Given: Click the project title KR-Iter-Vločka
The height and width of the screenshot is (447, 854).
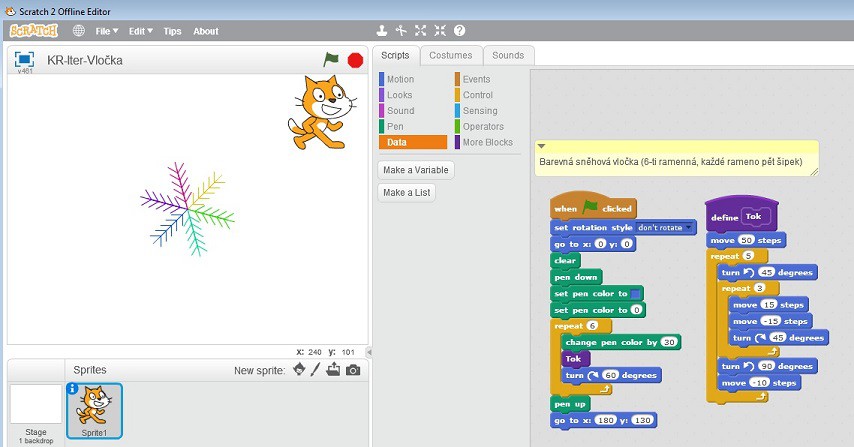Looking at the screenshot, I should click(85, 60).
